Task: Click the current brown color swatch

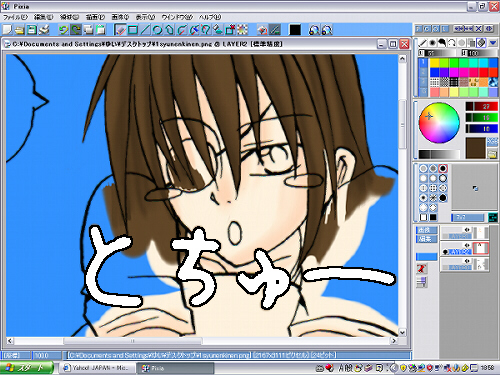Action: 476,148
